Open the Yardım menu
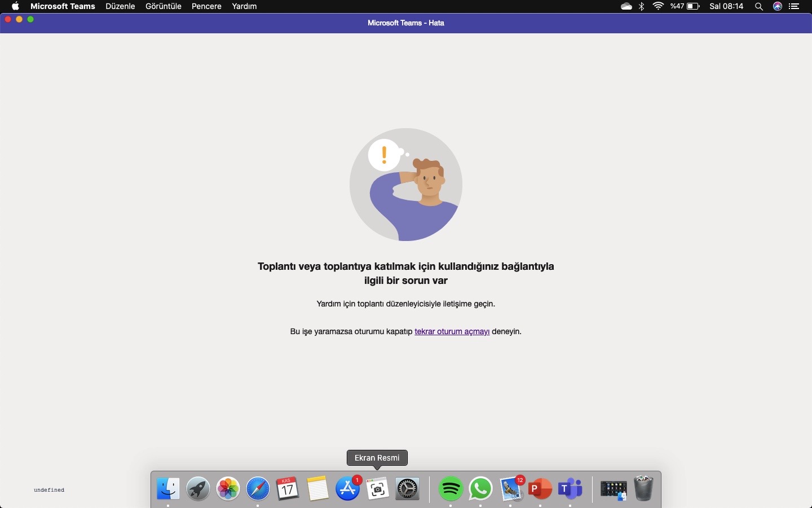The width and height of the screenshot is (812, 508). 244,6
